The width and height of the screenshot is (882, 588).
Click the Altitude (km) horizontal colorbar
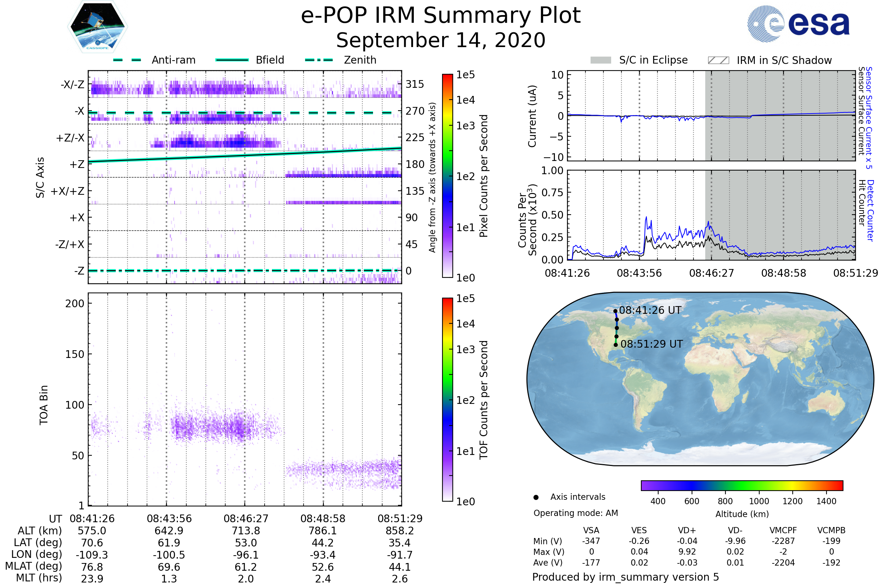click(742, 485)
